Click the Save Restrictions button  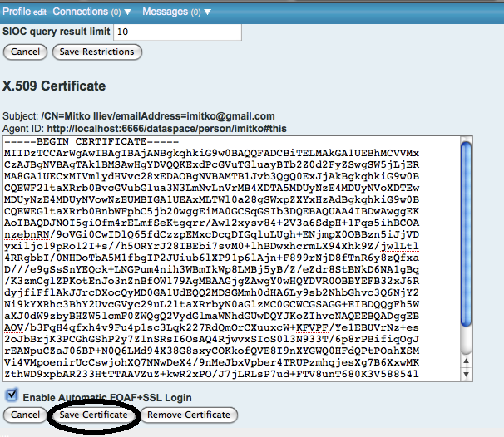pyautogui.click(x=97, y=52)
